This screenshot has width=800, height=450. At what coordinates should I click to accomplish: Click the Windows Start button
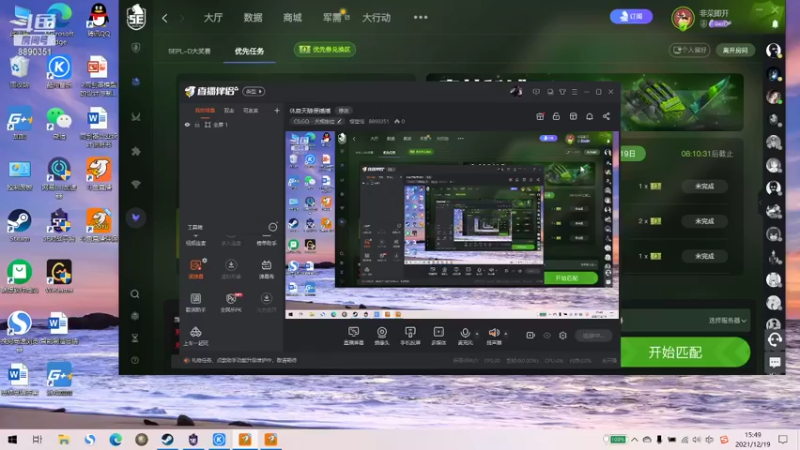[12, 439]
